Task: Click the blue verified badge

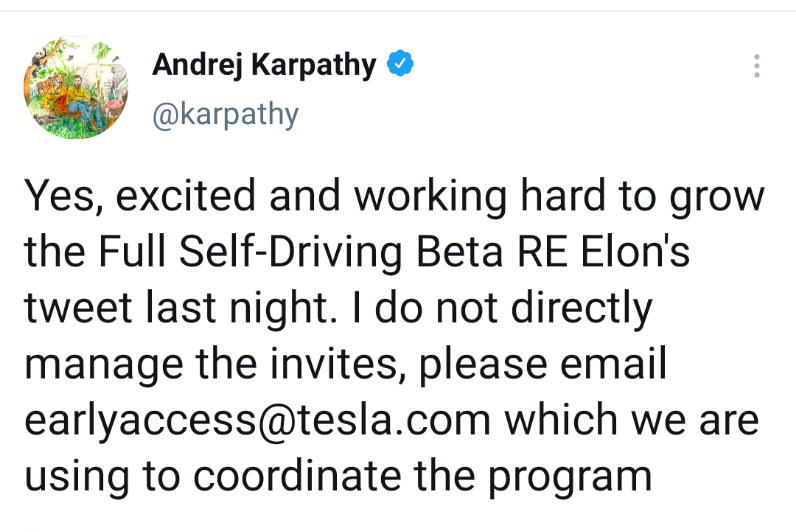Action: coord(401,65)
